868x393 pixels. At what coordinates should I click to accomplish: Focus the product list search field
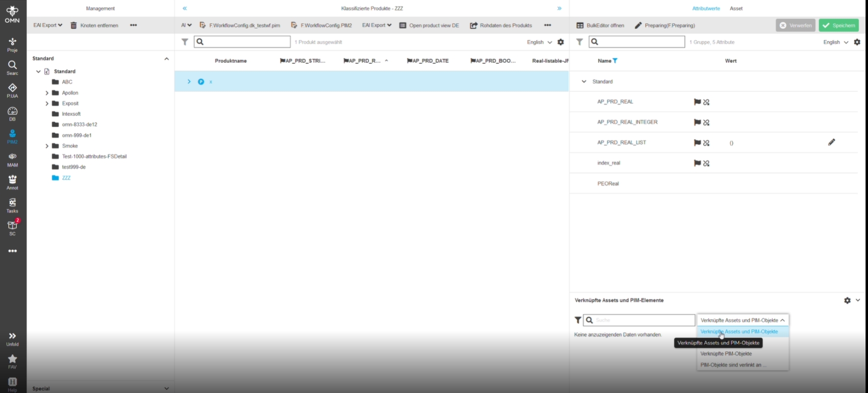(x=242, y=42)
